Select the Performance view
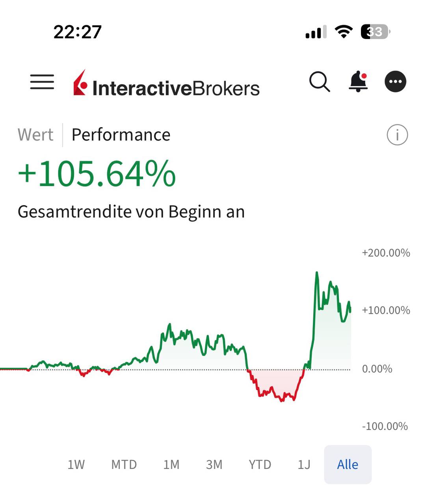Image resolution: width=426 pixels, height=504 pixels. coord(121,135)
